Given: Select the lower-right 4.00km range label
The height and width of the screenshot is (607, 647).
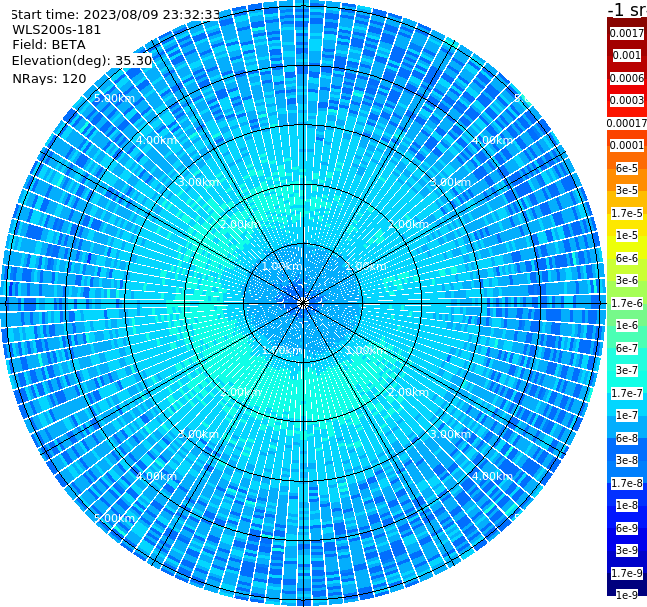Looking at the screenshot, I should pos(492,476).
